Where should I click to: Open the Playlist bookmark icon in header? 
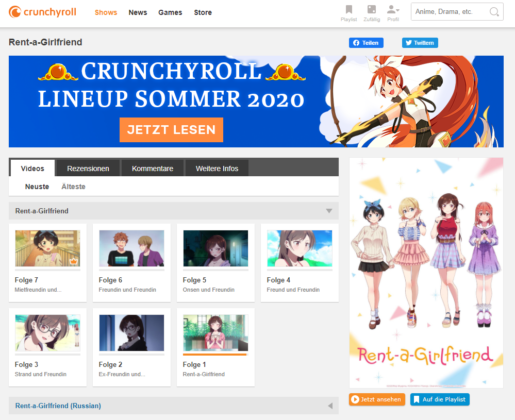[x=349, y=9]
